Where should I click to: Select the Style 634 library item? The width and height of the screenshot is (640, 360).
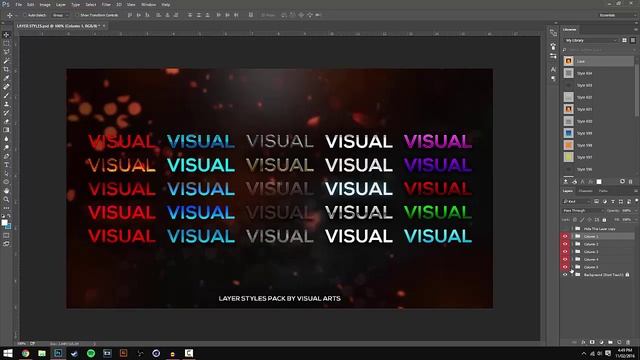click(598, 73)
